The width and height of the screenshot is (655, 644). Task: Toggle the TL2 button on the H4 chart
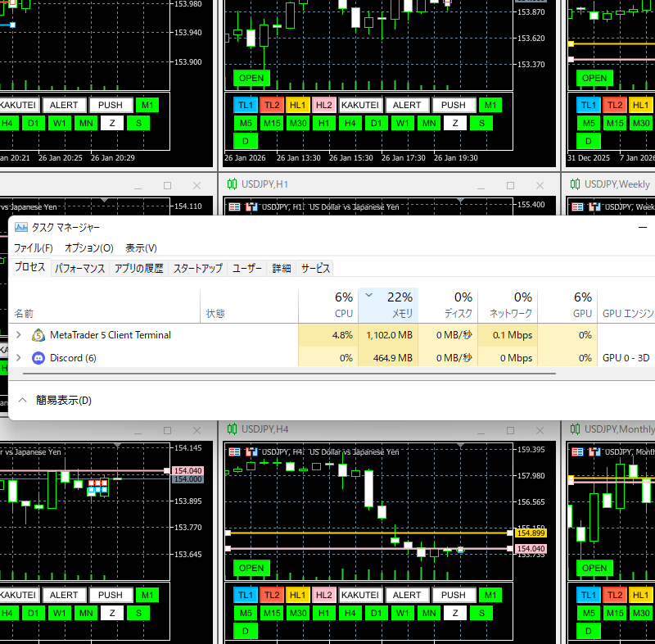tap(271, 595)
